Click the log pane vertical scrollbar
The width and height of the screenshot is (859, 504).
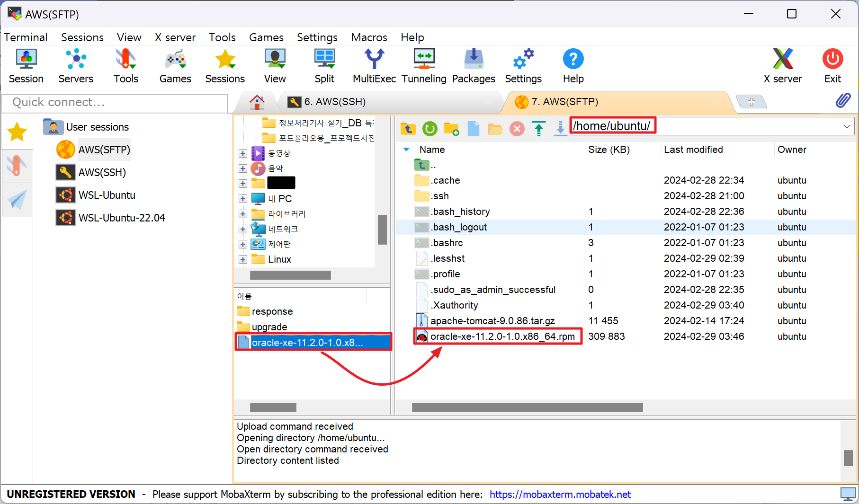848,458
